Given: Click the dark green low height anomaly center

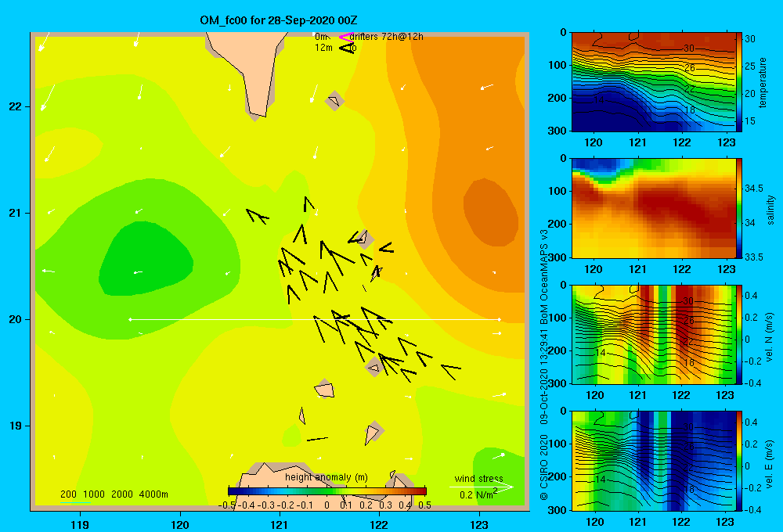Looking at the screenshot, I should pyautogui.click(x=146, y=260).
